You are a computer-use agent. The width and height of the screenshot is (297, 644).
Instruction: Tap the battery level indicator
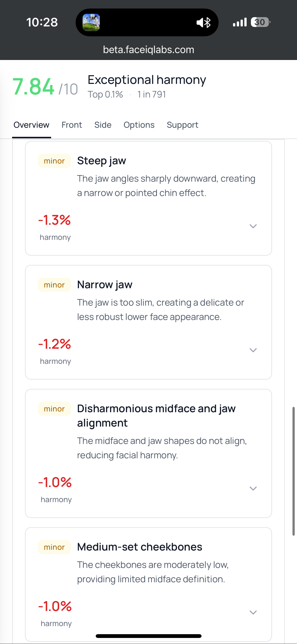click(x=260, y=22)
